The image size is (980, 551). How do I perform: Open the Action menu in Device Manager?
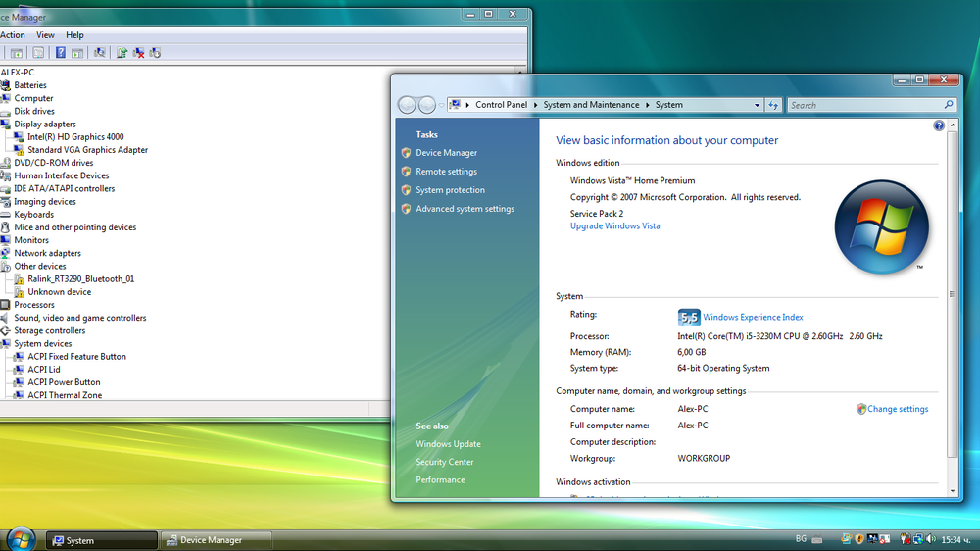tap(13, 35)
